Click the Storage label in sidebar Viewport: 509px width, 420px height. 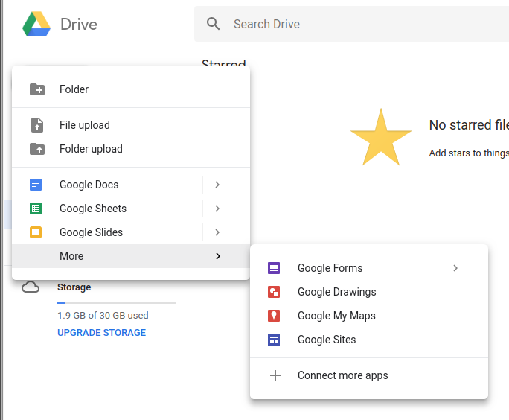click(74, 287)
